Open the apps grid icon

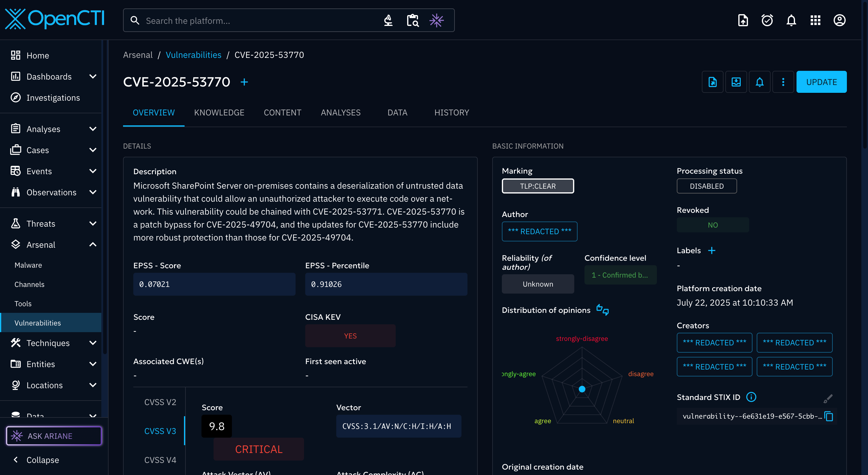coord(815,20)
